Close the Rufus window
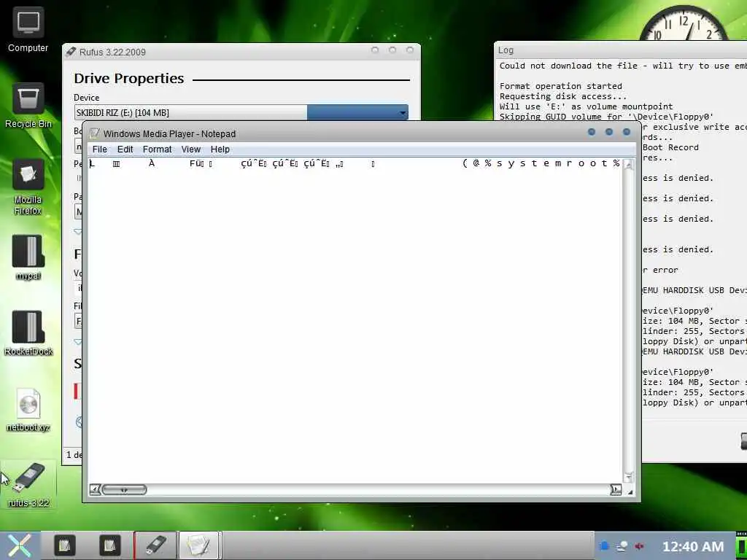This screenshot has width=747, height=560. tap(410, 50)
